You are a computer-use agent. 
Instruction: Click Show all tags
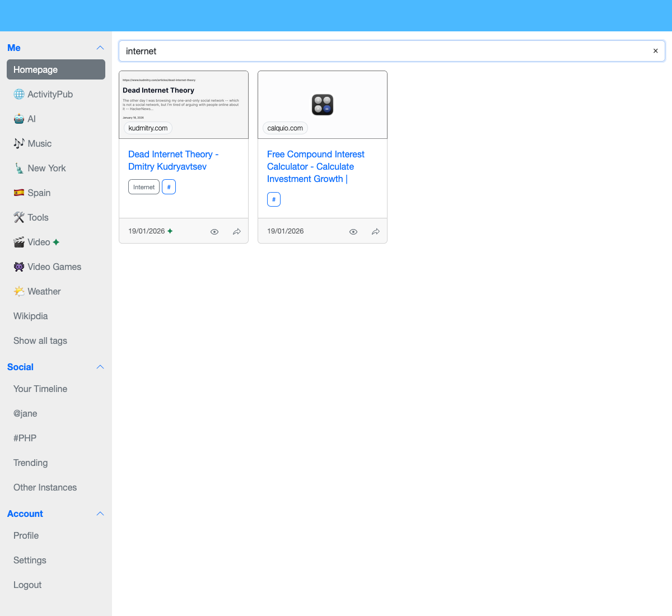(40, 340)
